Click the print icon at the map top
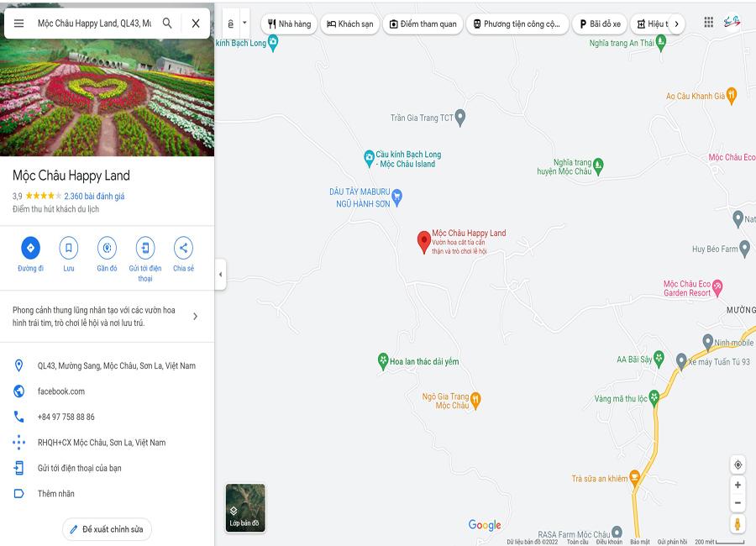Screen dimensions: 756x546 [231, 24]
